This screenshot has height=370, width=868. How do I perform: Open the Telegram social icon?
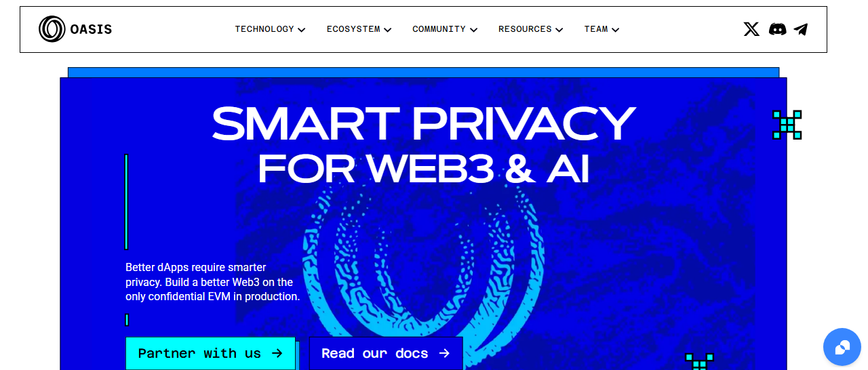(801, 29)
